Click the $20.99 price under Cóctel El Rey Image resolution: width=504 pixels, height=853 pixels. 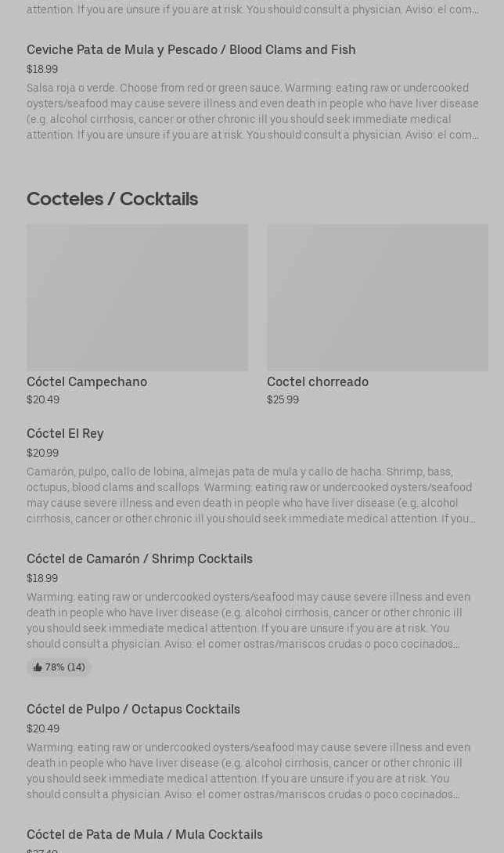[42, 454]
